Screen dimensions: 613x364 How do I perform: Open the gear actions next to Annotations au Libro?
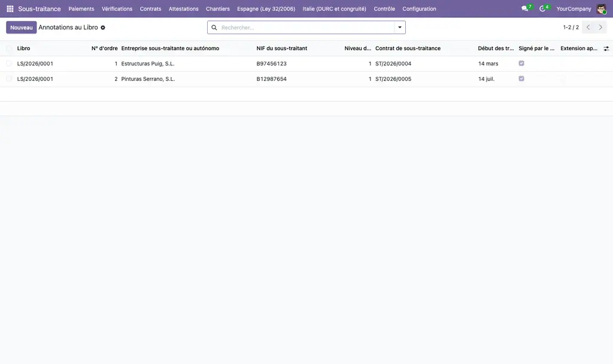point(103,28)
